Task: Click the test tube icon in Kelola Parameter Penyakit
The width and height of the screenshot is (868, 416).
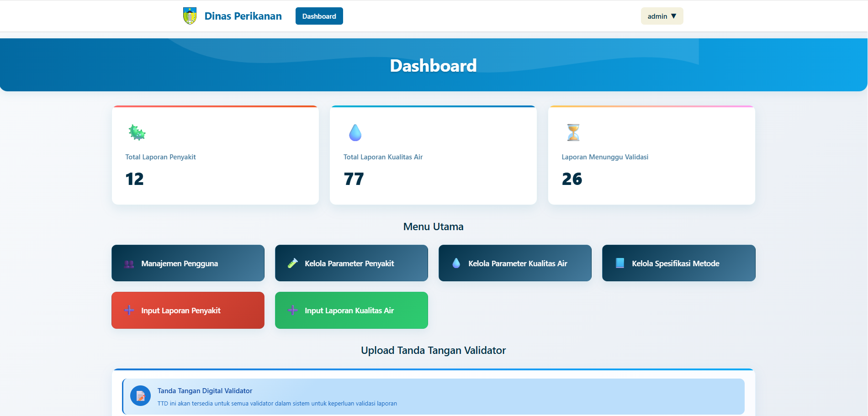Action: (293, 263)
